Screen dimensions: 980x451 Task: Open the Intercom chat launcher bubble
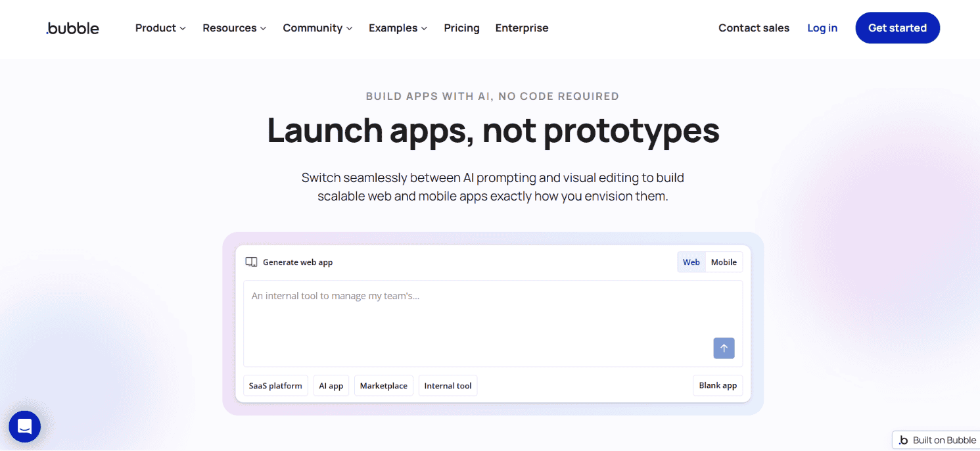[x=25, y=427]
